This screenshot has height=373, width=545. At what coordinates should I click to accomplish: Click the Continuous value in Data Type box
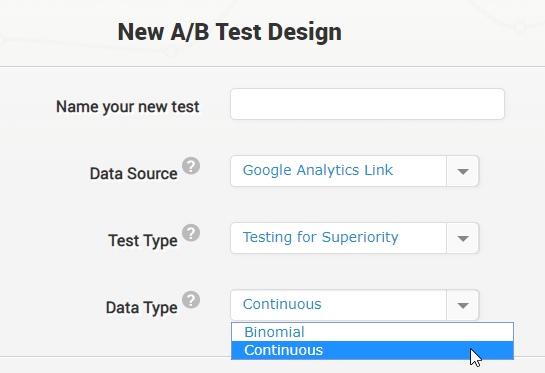(x=282, y=304)
